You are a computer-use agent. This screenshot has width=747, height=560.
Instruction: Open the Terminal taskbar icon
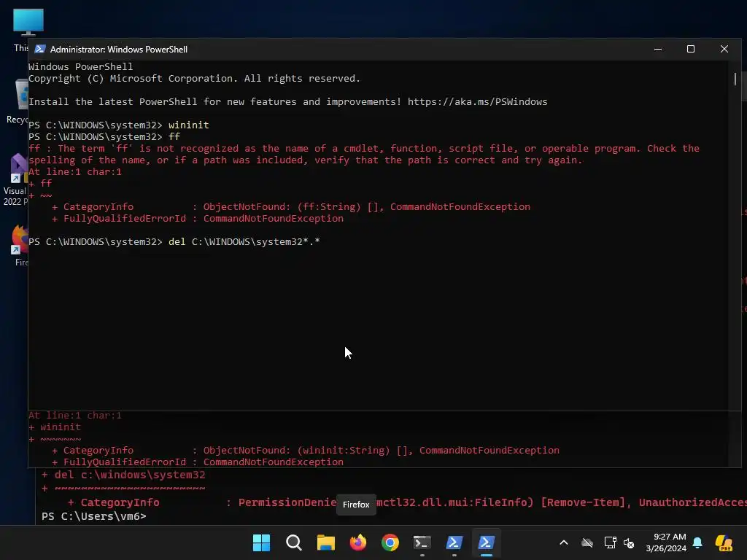coord(422,542)
